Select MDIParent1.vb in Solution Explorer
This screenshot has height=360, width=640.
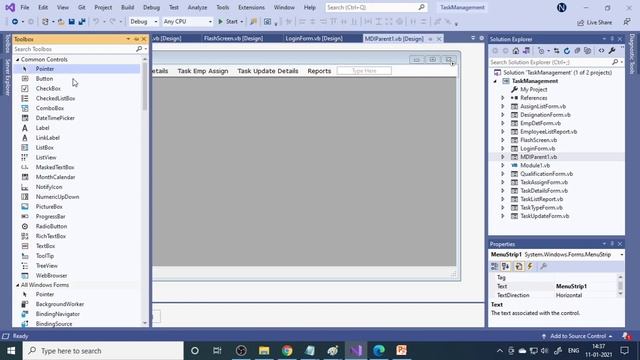(538, 157)
